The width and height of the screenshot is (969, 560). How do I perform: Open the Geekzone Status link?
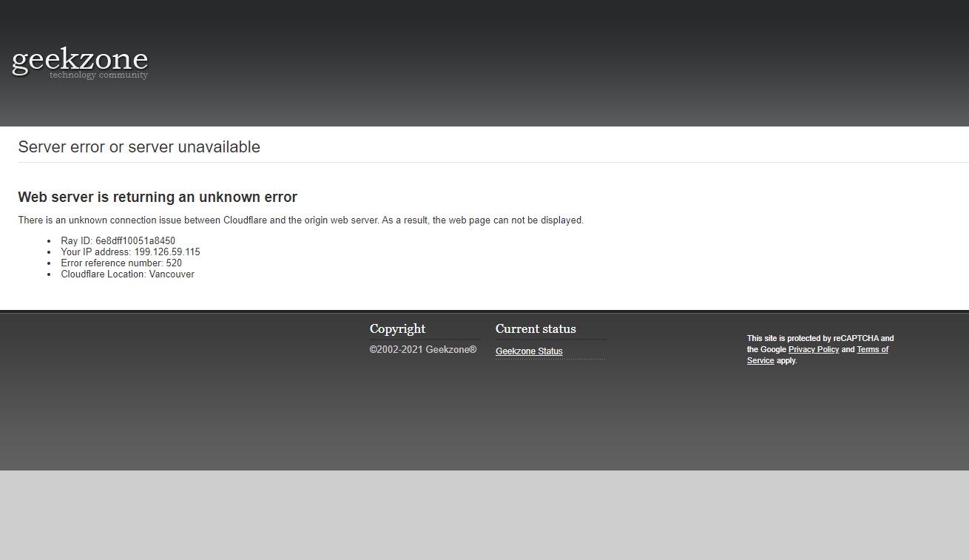(x=529, y=351)
